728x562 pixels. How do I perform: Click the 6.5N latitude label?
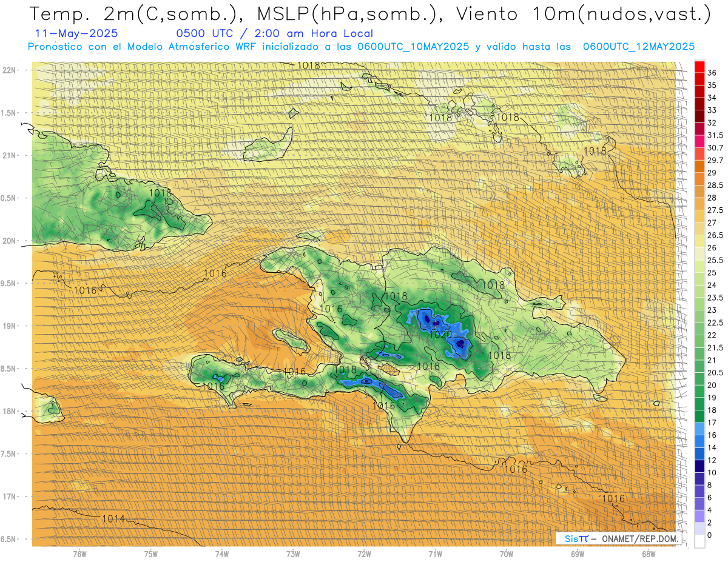[9, 539]
